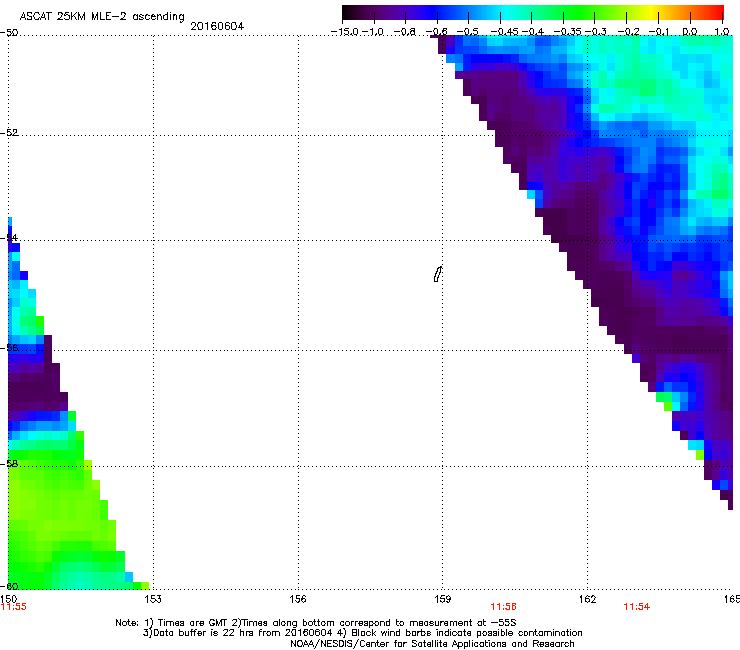This screenshot has width=740, height=650.
Task: Click the -56 latitude axis label
Action: click(x=9, y=348)
